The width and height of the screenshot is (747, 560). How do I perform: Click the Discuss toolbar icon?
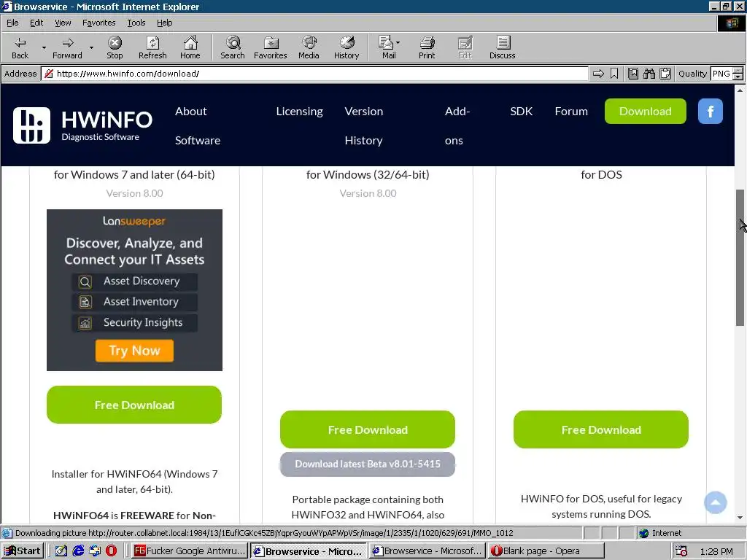pyautogui.click(x=502, y=47)
